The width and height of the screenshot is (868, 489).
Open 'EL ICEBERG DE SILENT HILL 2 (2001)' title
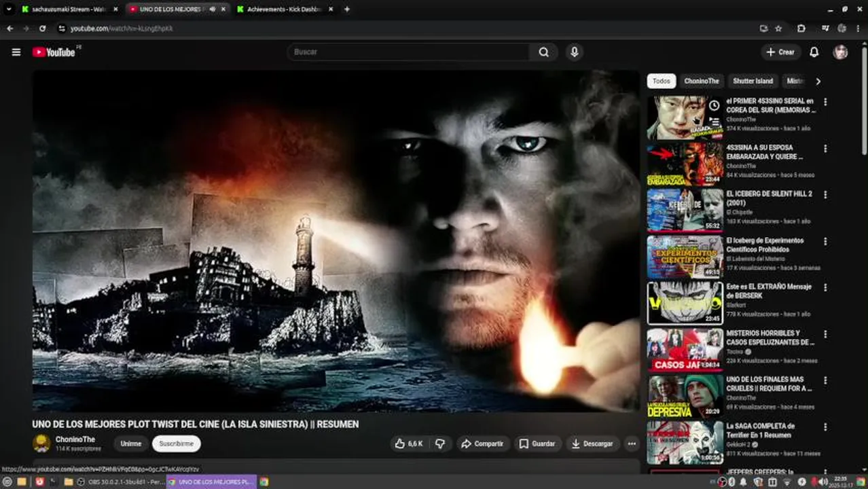(x=769, y=198)
